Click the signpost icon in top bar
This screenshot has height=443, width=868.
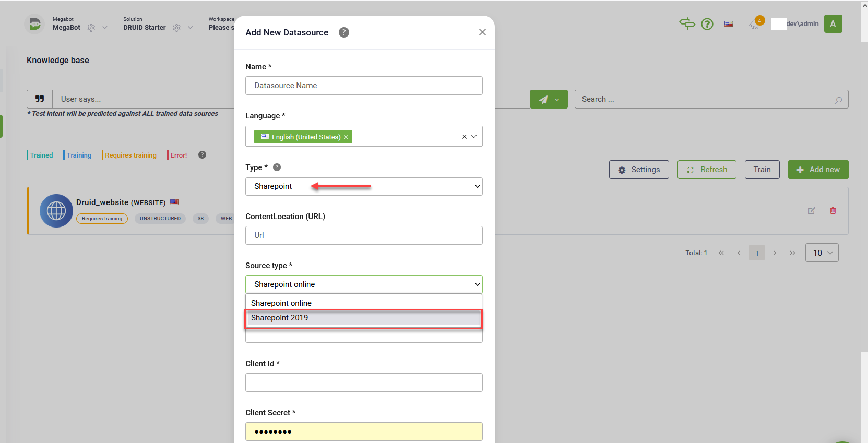click(687, 23)
